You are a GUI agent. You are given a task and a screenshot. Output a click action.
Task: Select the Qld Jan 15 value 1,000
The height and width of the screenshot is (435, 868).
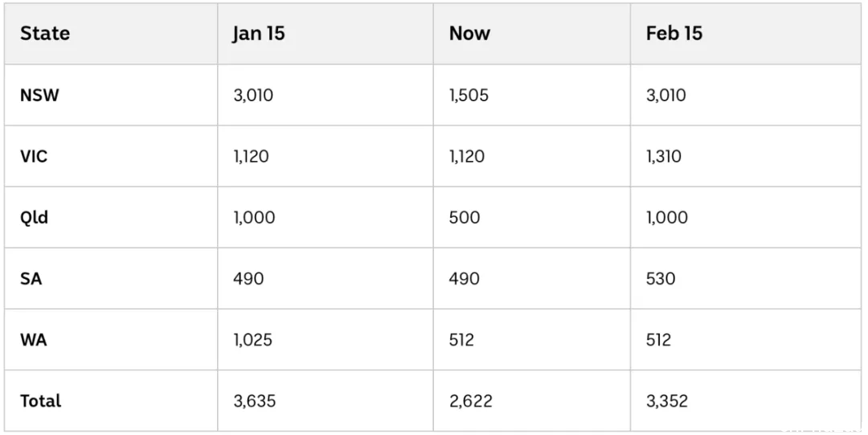click(254, 217)
